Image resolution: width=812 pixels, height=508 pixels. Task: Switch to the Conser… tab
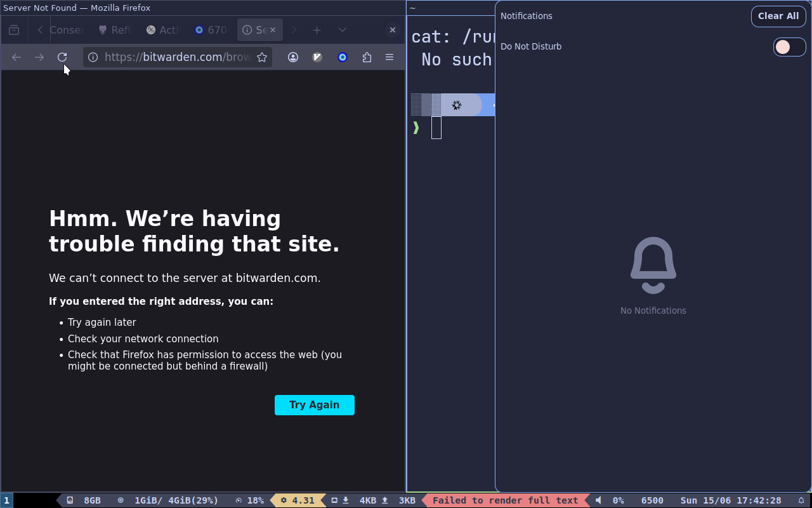pyautogui.click(x=66, y=30)
